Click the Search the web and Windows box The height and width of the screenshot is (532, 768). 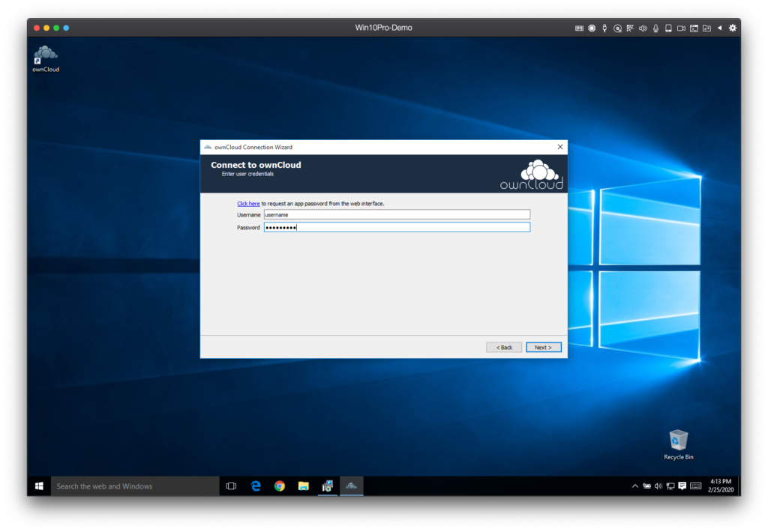coord(135,486)
